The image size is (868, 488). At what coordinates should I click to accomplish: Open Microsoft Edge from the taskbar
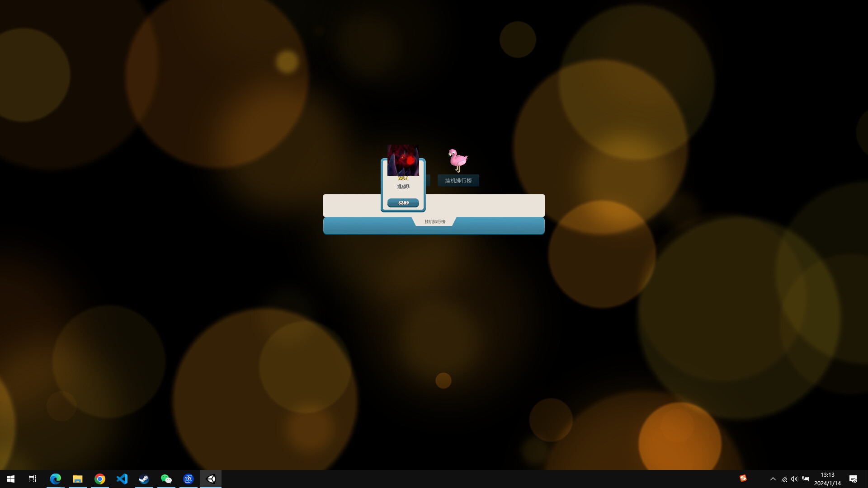[x=56, y=479]
